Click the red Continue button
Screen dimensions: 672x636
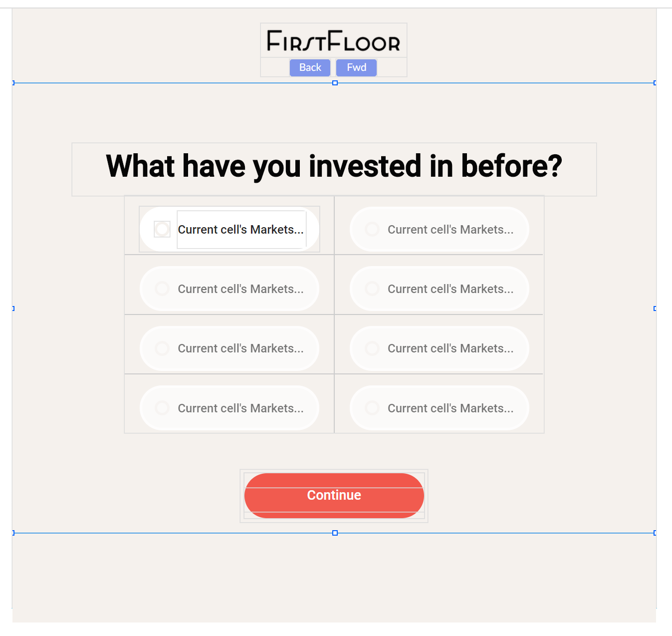coord(334,495)
